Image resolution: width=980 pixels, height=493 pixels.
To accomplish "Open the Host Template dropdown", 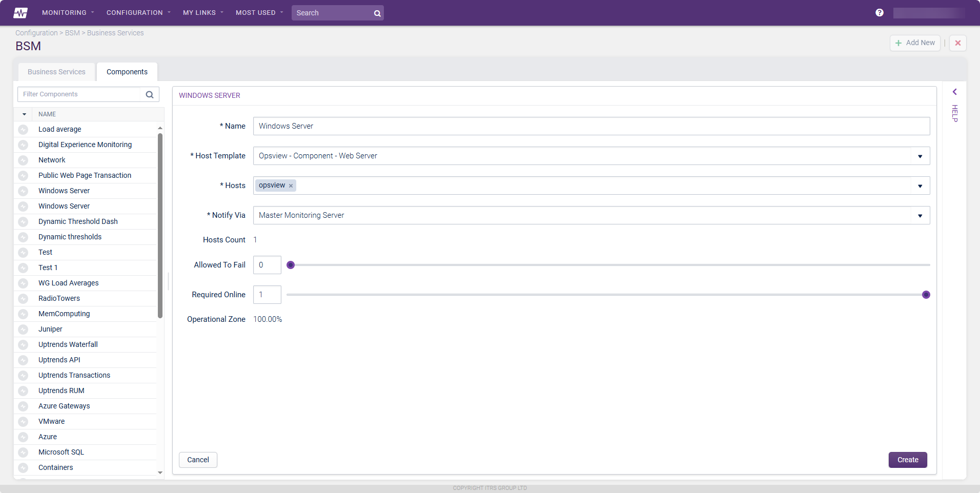I will pyautogui.click(x=920, y=156).
